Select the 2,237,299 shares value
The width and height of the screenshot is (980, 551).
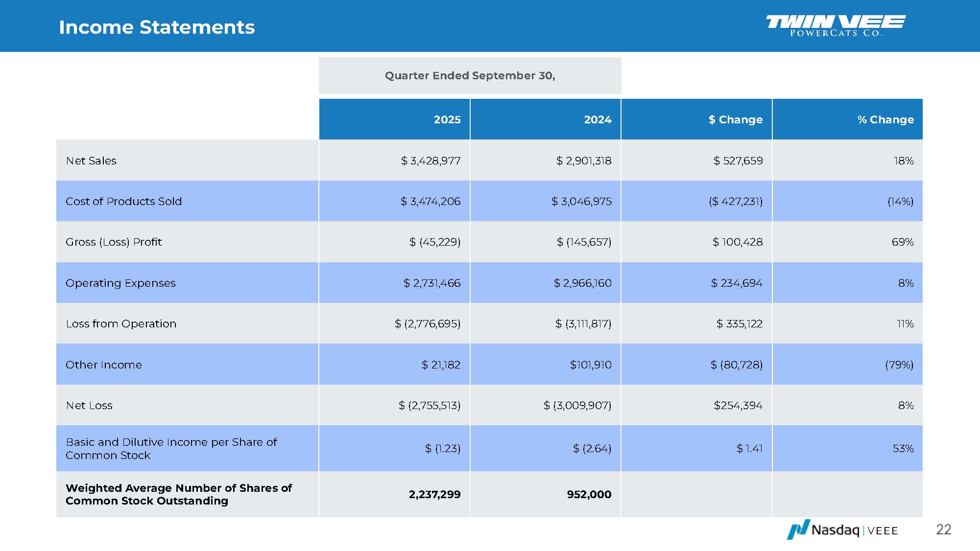pyautogui.click(x=434, y=495)
